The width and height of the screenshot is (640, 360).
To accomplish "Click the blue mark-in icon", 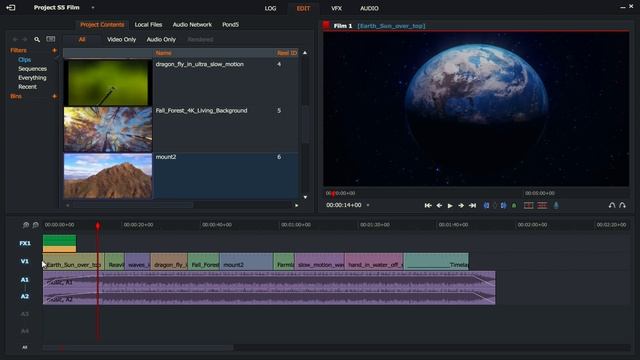I will coord(486,205).
